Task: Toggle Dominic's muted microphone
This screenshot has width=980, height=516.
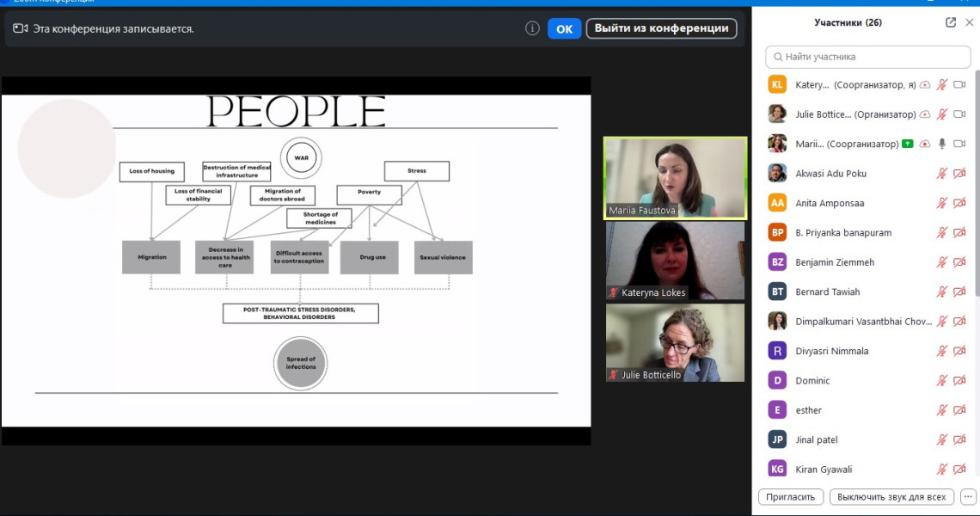Action: point(942,380)
